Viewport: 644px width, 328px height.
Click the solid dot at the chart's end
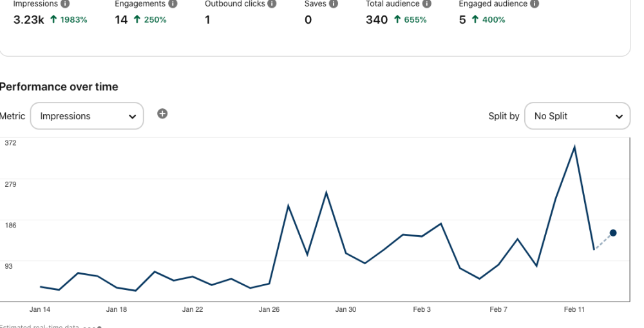pyautogui.click(x=613, y=233)
